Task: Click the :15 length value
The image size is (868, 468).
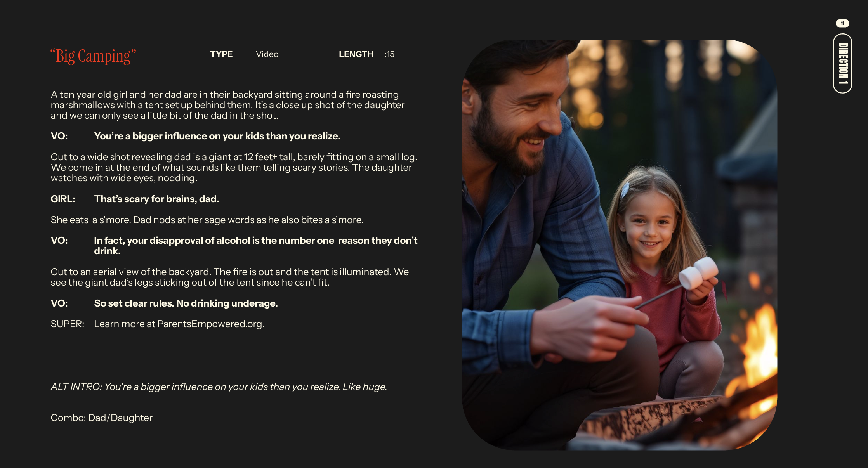Action: [x=389, y=54]
